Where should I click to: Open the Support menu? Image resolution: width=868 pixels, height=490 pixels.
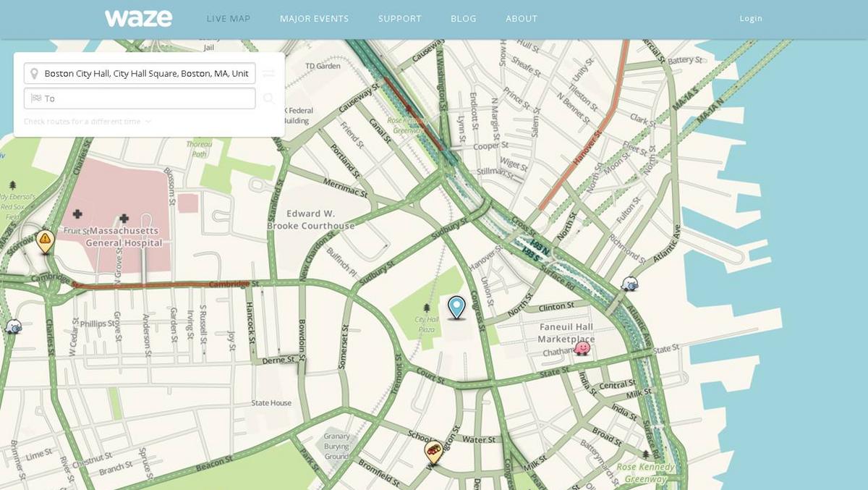(399, 18)
